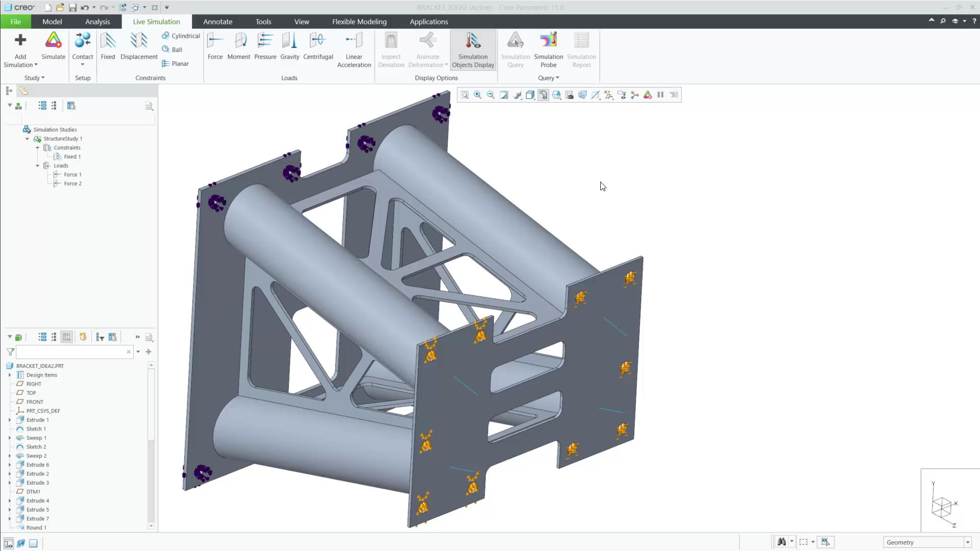Click the Simulate icon in the ribbon
This screenshot has width=980, height=551.
tap(53, 46)
